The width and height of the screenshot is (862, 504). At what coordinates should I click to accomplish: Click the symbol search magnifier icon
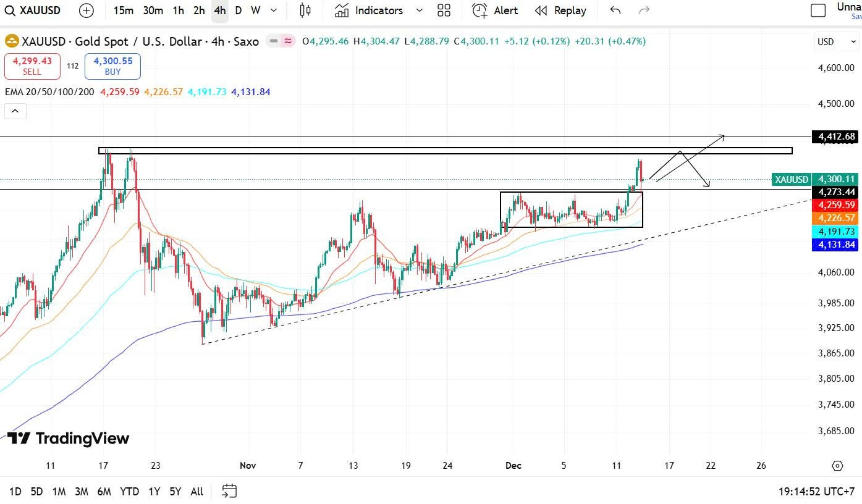(x=10, y=10)
